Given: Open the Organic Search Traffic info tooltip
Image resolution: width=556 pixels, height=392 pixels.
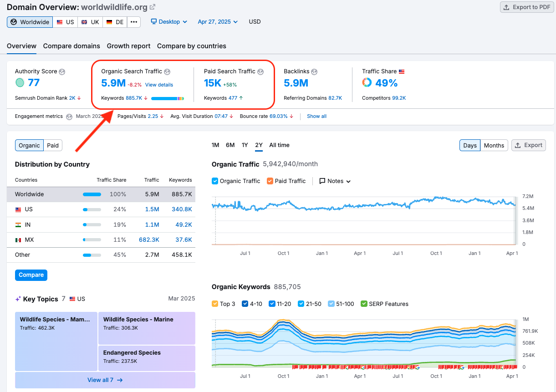Looking at the screenshot, I should [167, 71].
